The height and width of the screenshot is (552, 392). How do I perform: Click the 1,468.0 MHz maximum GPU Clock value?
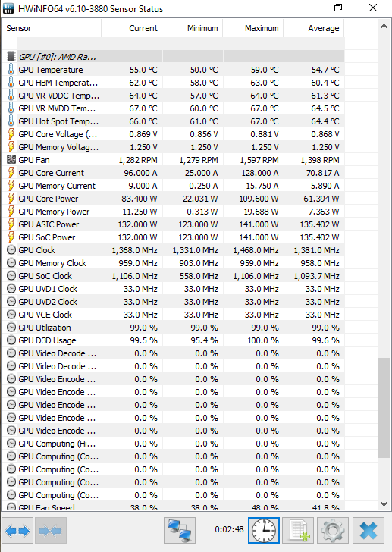pyautogui.click(x=256, y=250)
